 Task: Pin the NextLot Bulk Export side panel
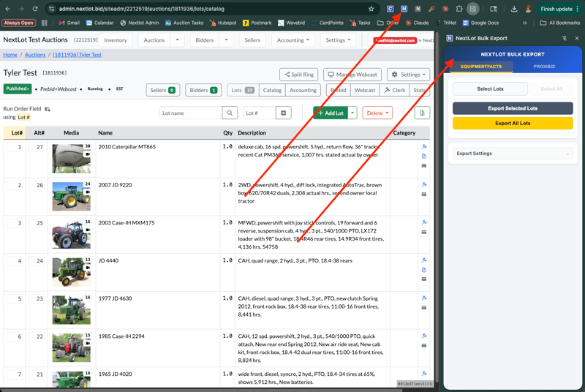564,38
